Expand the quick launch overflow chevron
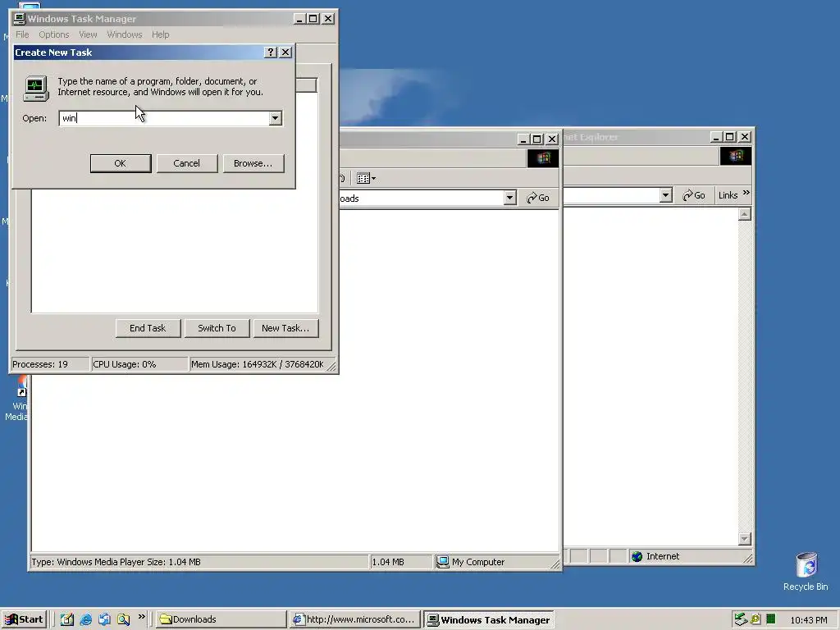840x630 pixels. coord(141,617)
